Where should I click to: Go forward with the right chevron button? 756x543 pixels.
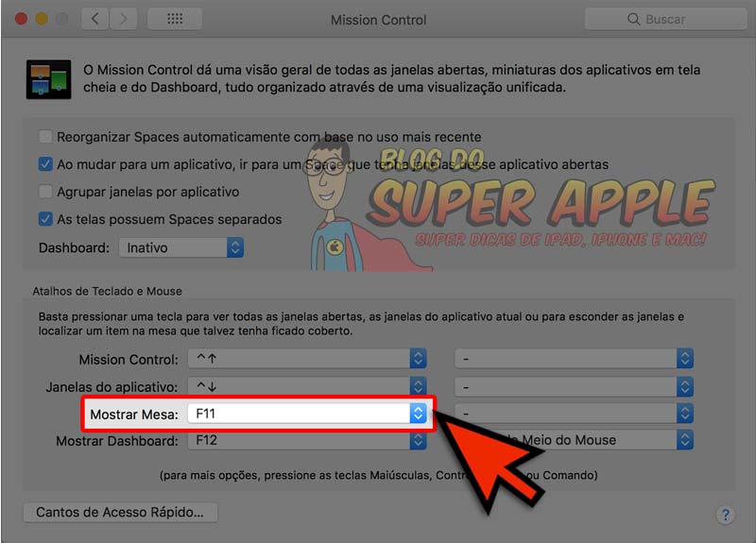pyautogui.click(x=124, y=19)
